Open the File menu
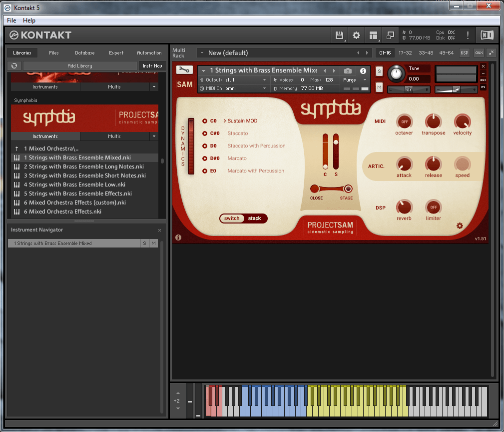 click(11, 20)
